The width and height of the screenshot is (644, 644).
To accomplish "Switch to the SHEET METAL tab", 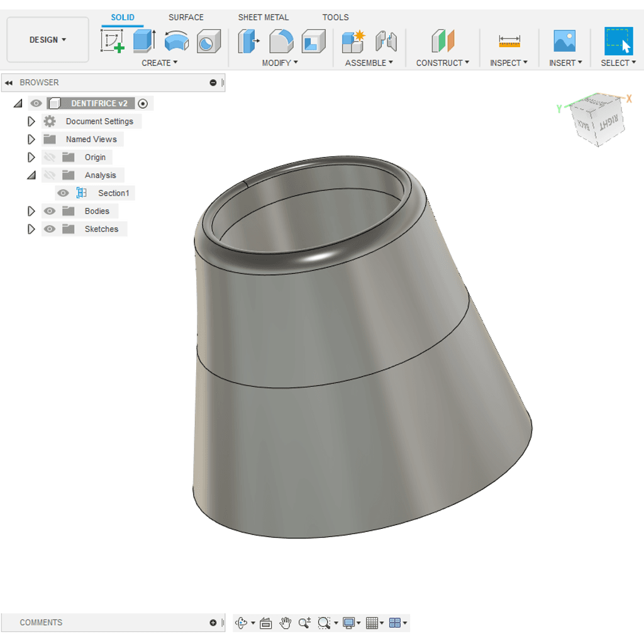I will 264,17.
